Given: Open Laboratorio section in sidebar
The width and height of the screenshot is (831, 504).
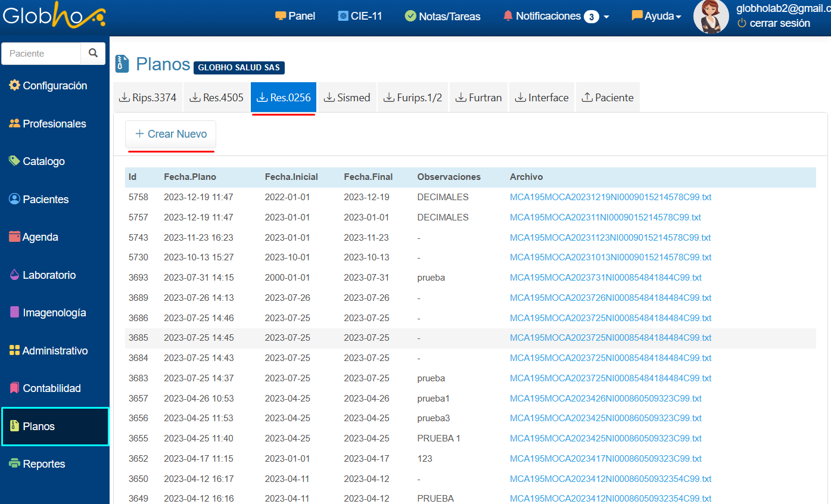Looking at the screenshot, I should tap(42, 275).
